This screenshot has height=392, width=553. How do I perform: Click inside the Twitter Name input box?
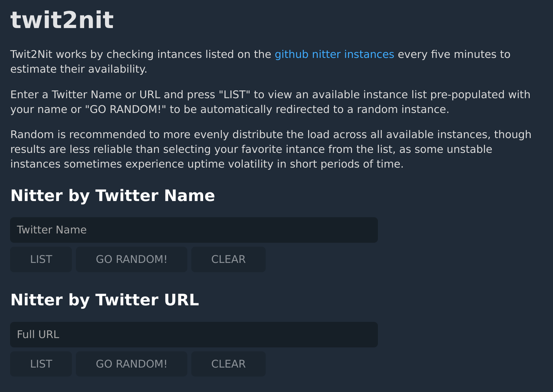pos(194,230)
